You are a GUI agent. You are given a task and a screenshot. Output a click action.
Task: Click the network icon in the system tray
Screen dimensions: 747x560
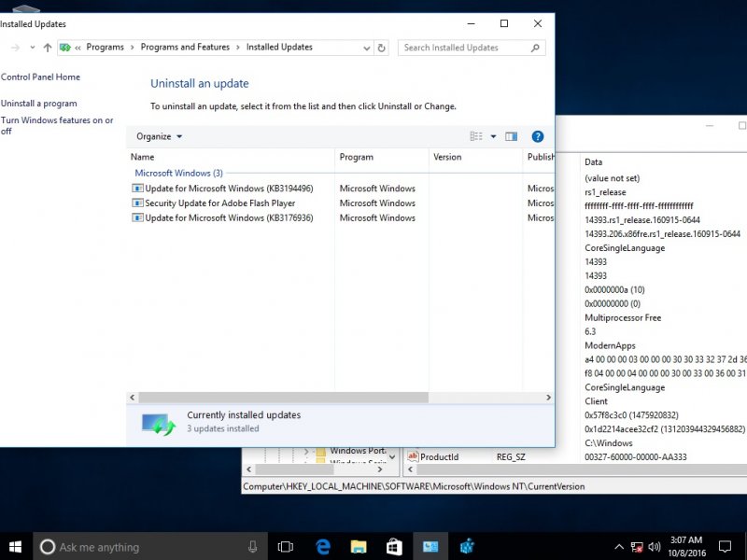pos(637,547)
